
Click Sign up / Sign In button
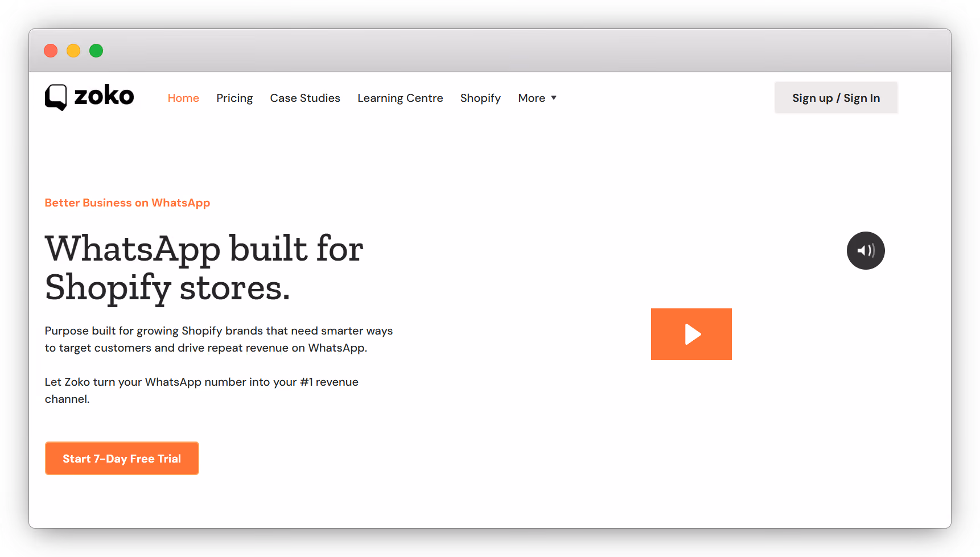pyautogui.click(x=836, y=98)
